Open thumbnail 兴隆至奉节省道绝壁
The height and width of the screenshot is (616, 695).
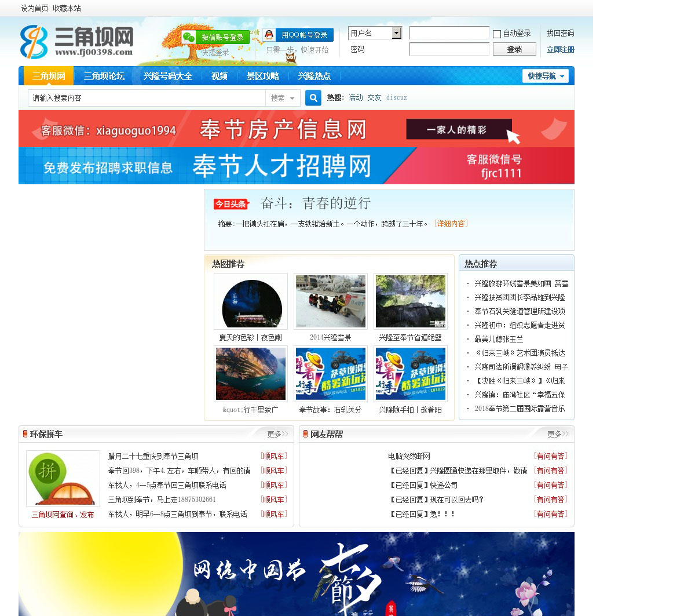(411, 301)
